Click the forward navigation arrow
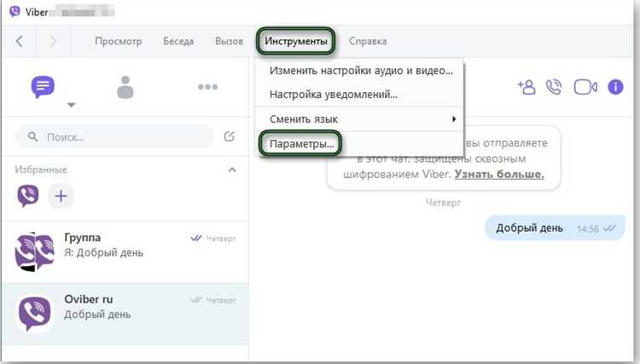 point(53,41)
